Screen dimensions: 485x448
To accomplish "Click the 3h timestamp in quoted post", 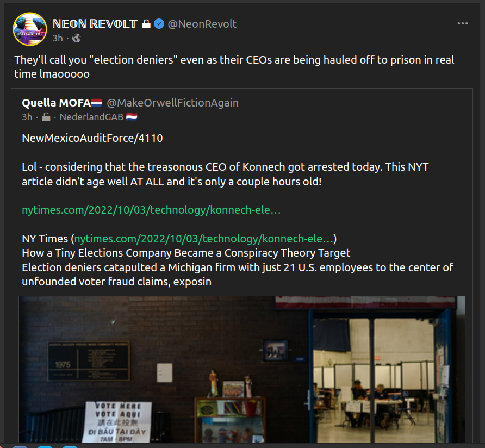I will click(x=27, y=117).
